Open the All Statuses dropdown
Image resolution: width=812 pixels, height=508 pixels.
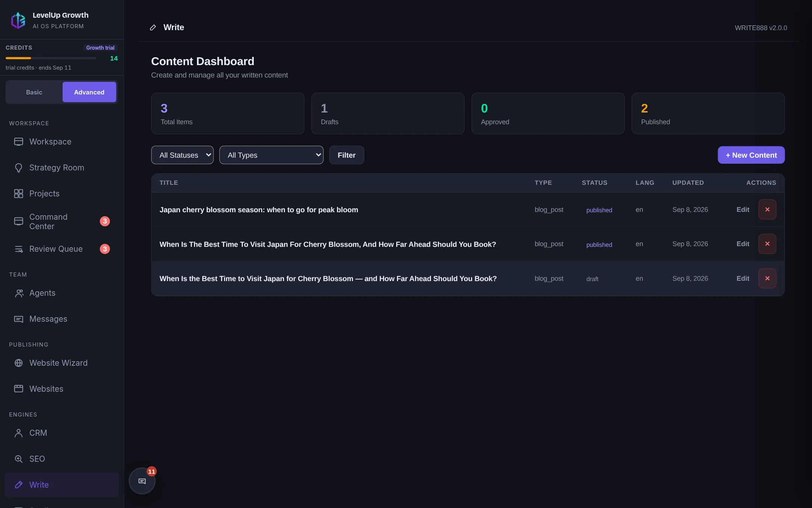coord(182,155)
